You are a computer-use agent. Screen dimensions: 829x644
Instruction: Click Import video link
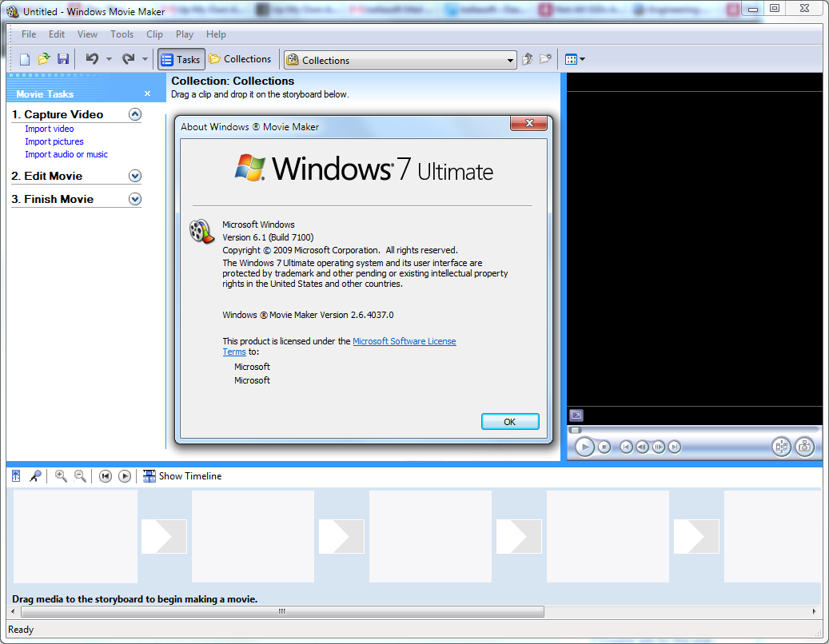pyautogui.click(x=50, y=129)
